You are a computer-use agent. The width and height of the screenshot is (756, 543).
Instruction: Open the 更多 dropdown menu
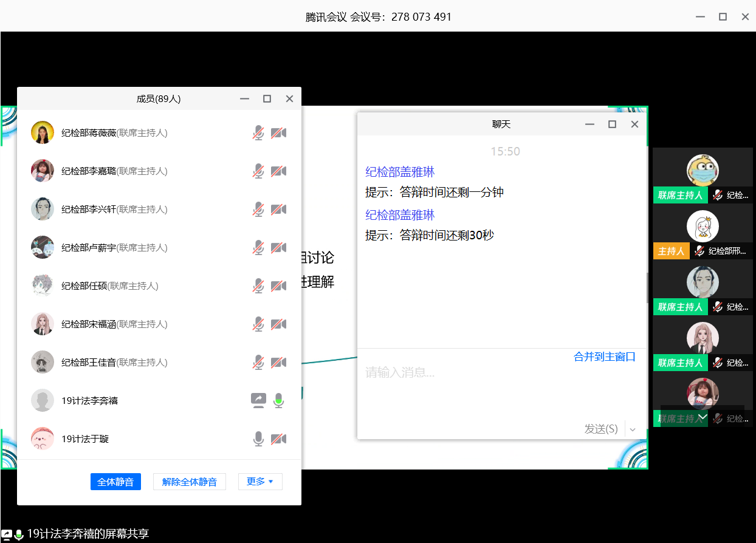point(260,482)
